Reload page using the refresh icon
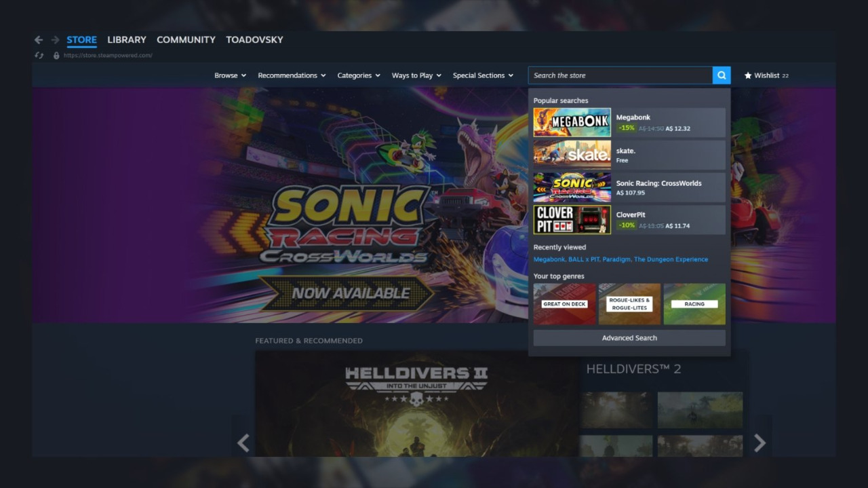Viewport: 868px width, 488px height. (x=39, y=56)
